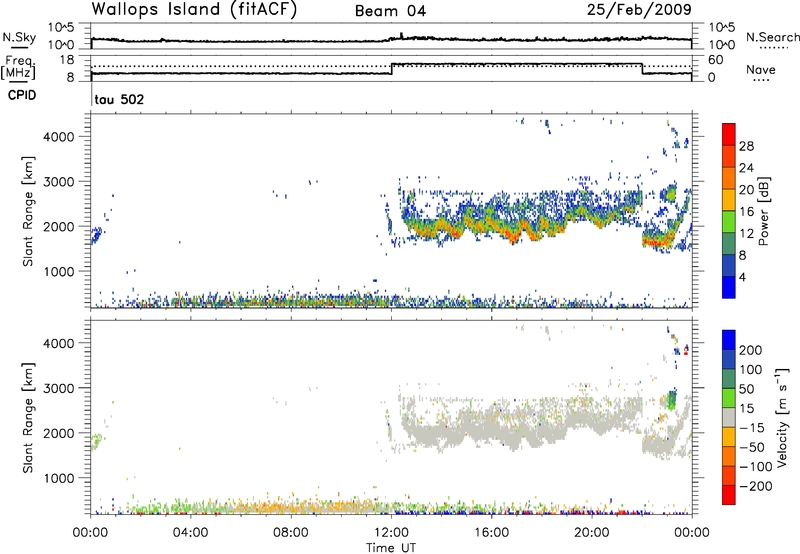Click the "Wallops Island (fitACF)" plot title
This screenshot has width=800, height=554.
tap(194, 10)
